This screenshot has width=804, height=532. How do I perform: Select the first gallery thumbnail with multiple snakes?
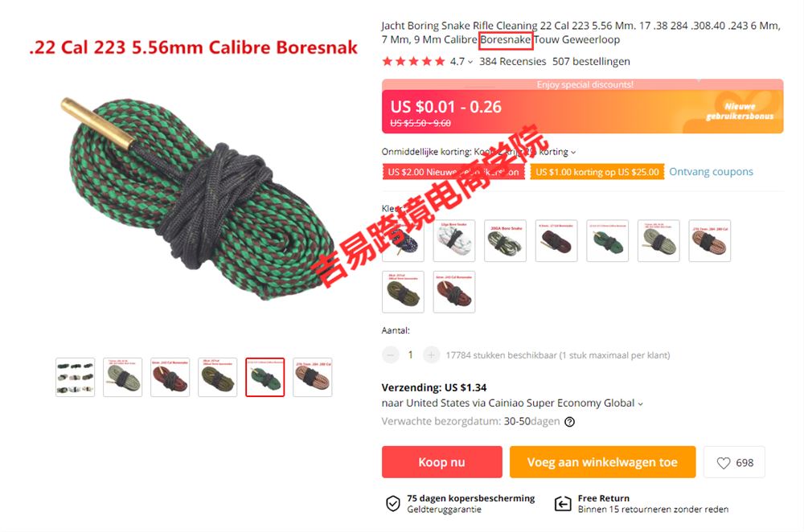pos(76,377)
